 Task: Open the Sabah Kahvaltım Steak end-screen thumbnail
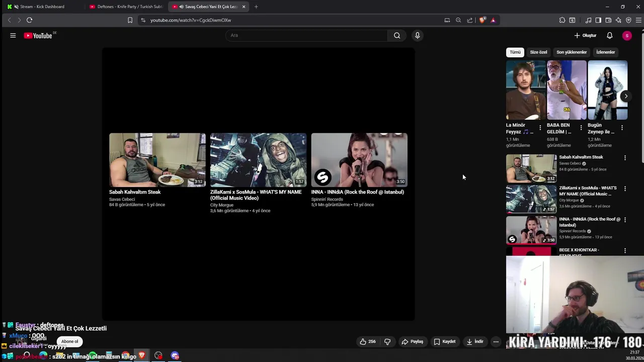click(x=157, y=160)
